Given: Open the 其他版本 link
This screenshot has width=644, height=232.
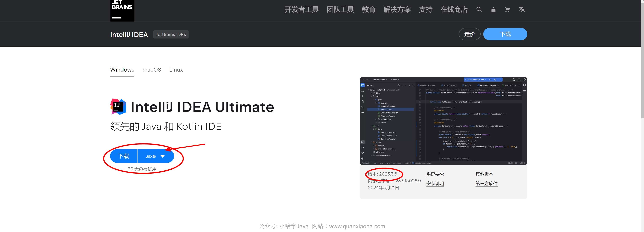Looking at the screenshot, I should tap(484, 174).
